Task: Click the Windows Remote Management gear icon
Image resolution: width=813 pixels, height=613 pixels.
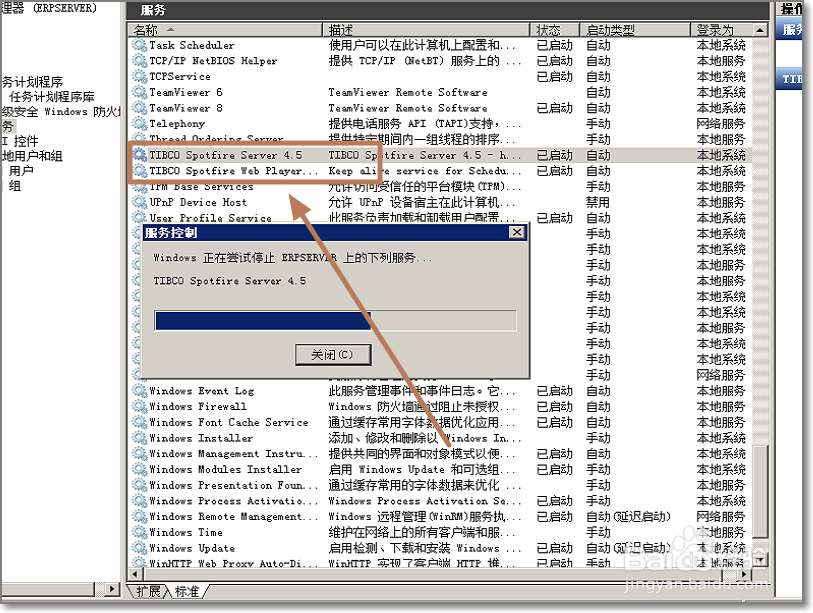Action: (x=139, y=517)
